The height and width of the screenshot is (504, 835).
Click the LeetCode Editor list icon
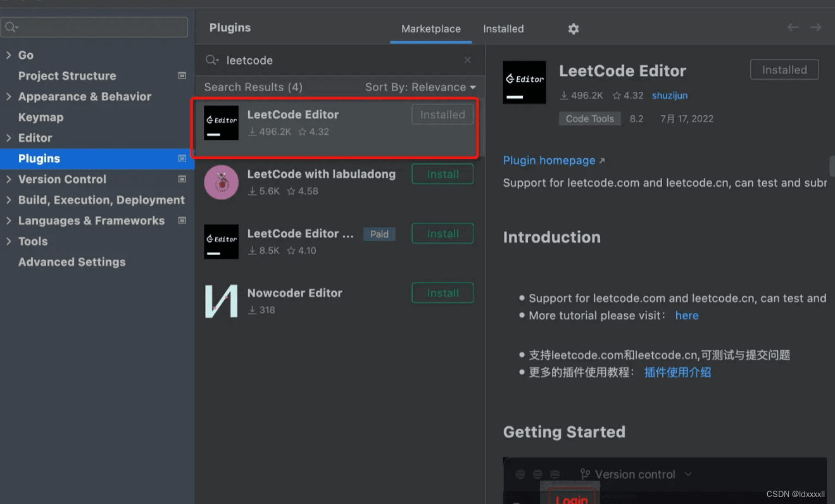click(221, 123)
